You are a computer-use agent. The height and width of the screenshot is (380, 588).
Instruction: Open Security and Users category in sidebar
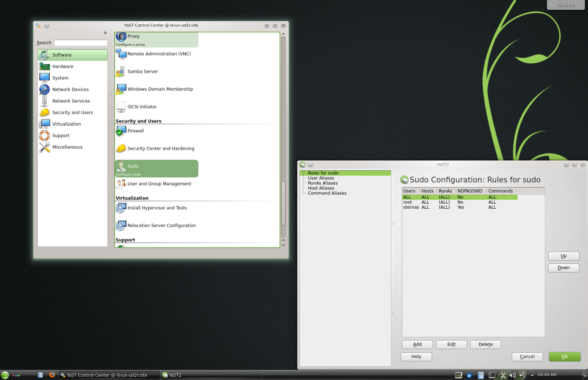pyautogui.click(x=73, y=113)
